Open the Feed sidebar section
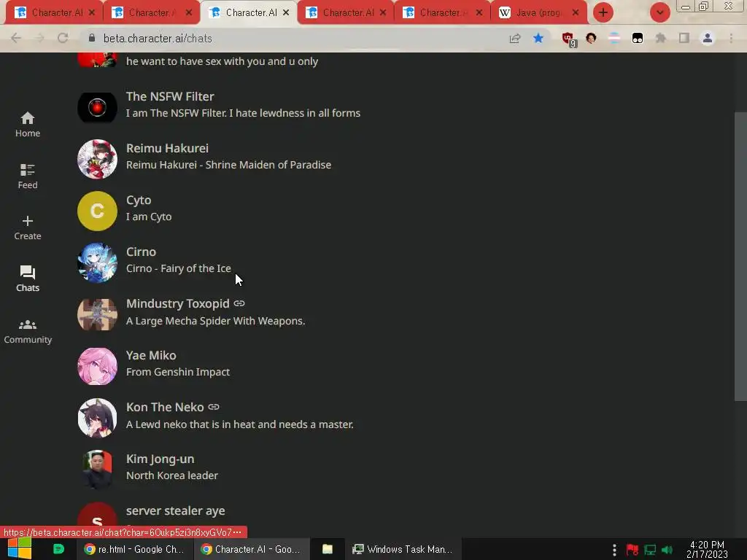The width and height of the screenshot is (747, 560). click(x=28, y=176)
